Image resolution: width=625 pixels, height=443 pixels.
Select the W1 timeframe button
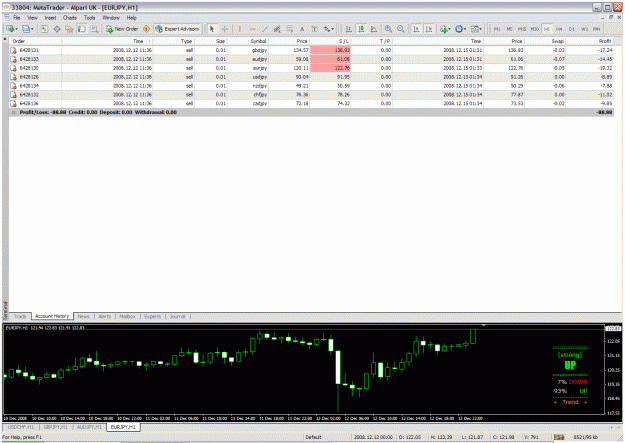tap(584, 29)
